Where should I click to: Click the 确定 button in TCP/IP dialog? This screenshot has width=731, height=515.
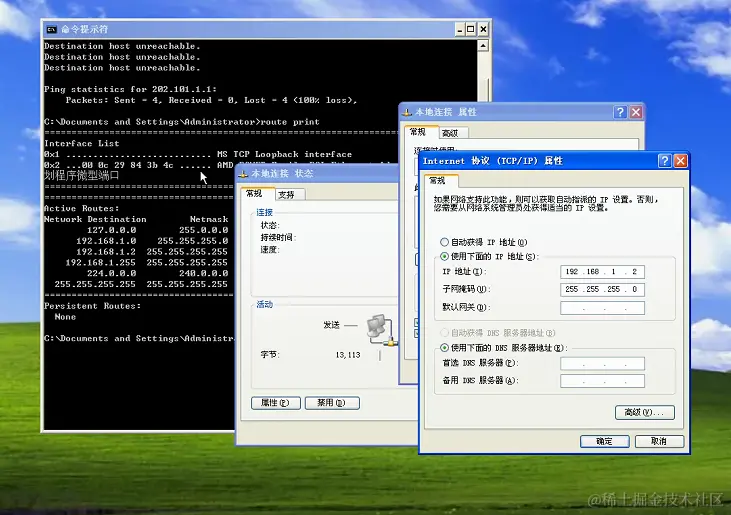coord(605,441)
